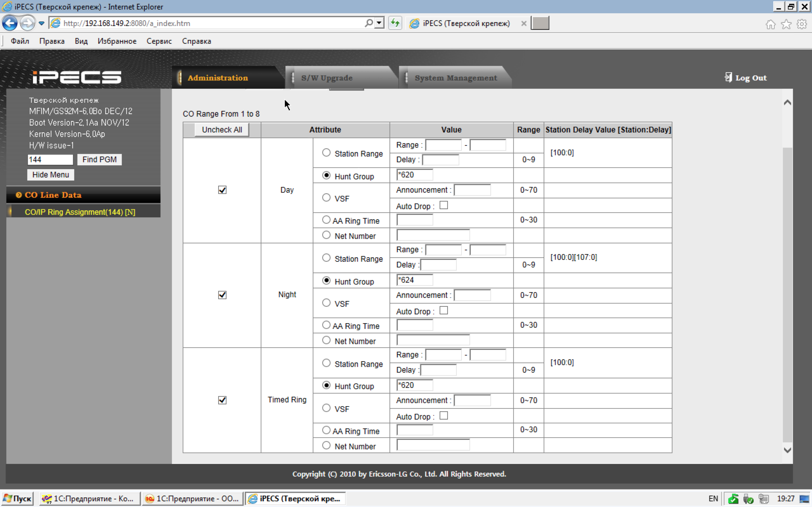Open the Пуск start menu
The height and width of the screenshot is (507, 812).
pos(17,499)
